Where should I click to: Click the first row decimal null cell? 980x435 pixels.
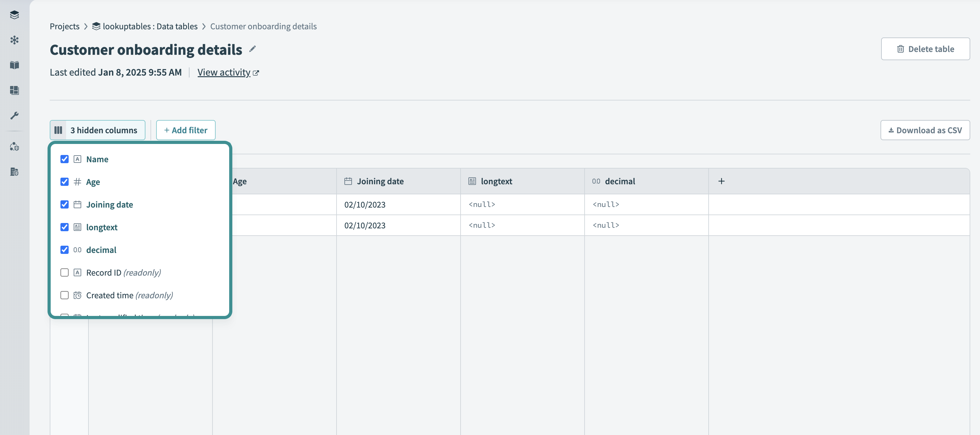click(x=646, y=205)
